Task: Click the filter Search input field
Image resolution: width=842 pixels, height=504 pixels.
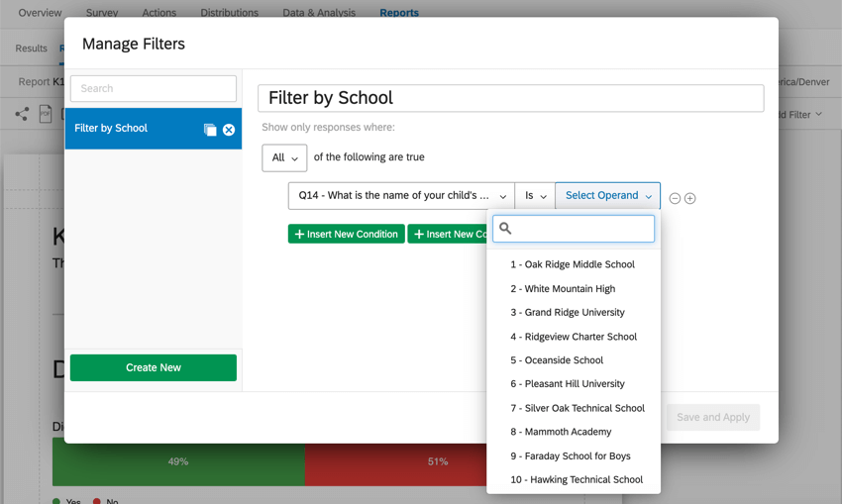Action: (x=154, y=88)
